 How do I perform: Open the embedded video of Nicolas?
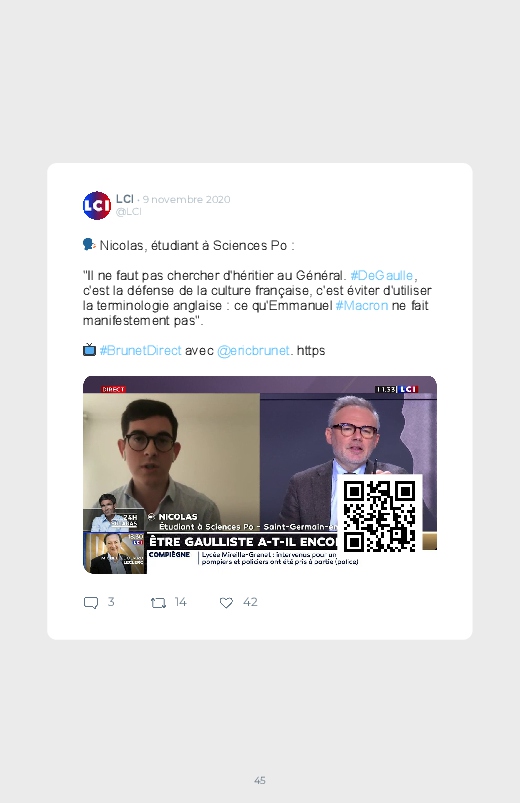click(260, 475)
